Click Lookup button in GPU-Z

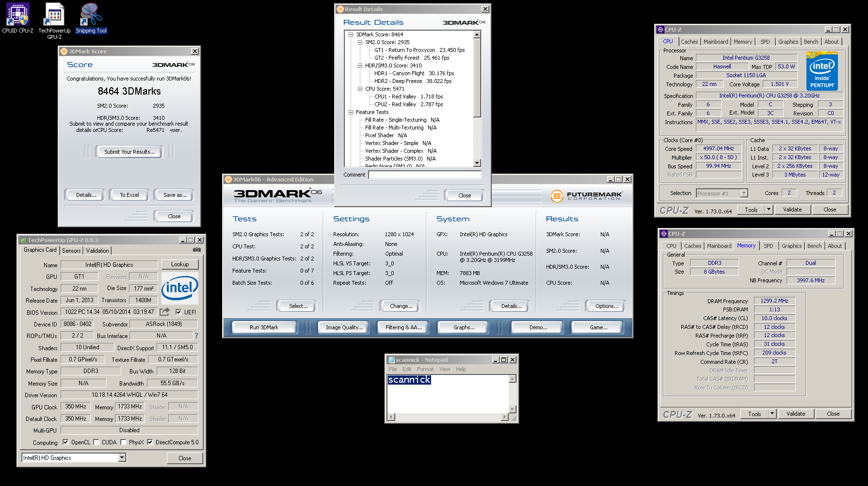pyautogui.click(x=180, y=264)
